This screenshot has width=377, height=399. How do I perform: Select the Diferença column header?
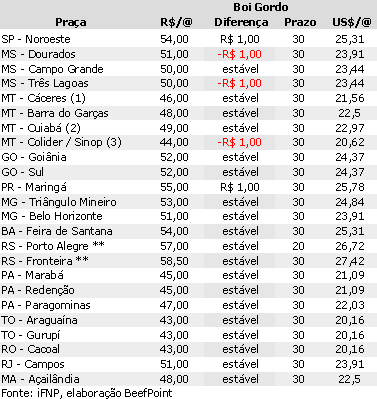(x=241, y=22)
